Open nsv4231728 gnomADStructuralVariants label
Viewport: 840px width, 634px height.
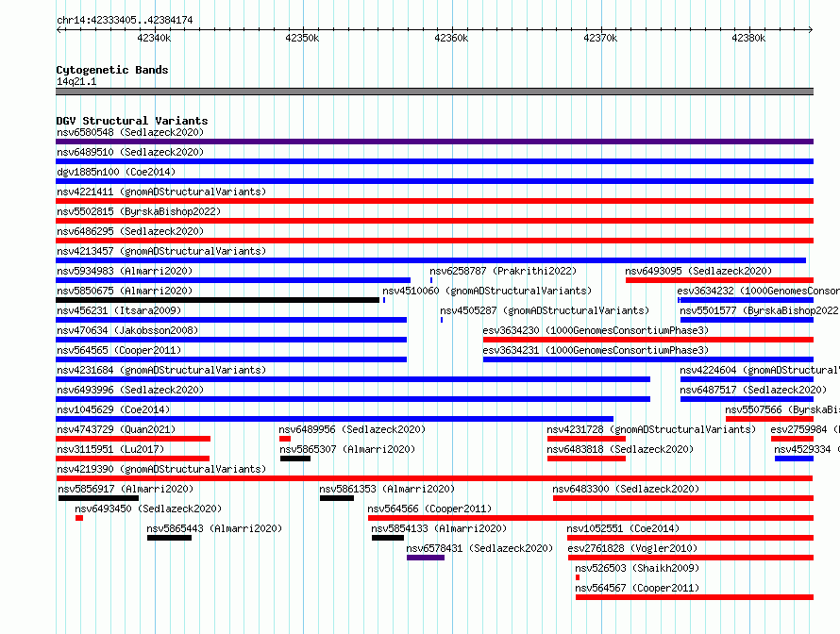651,429
